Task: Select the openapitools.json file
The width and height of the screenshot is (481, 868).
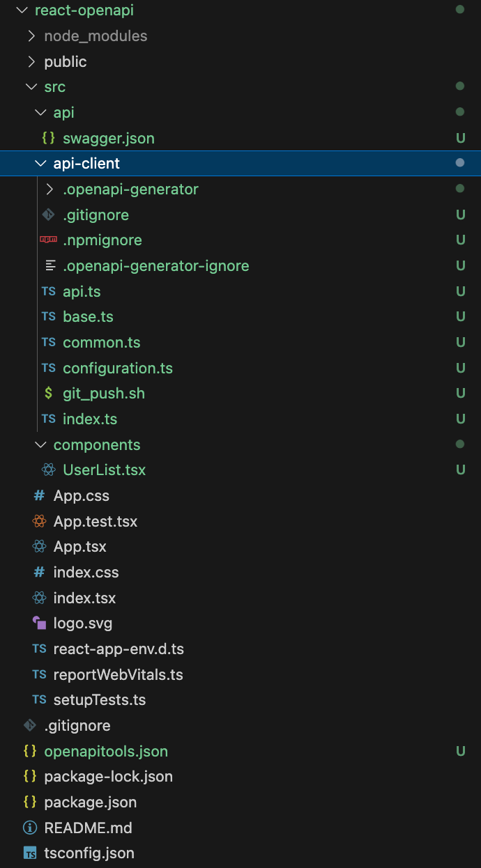Action: [106, 751]
